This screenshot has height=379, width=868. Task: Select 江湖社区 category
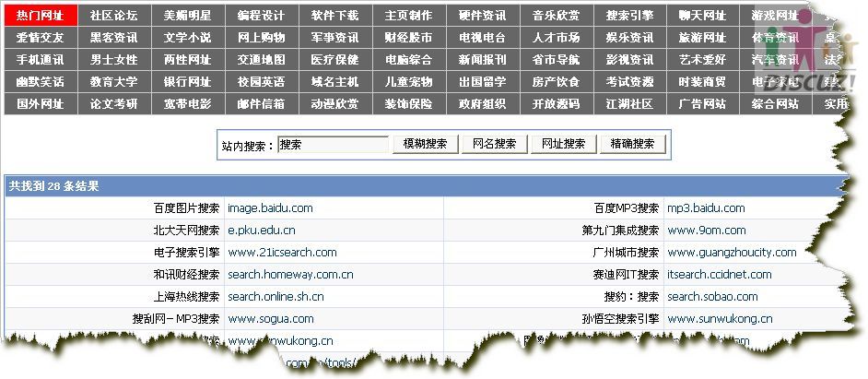pyautogui.click(x=630, y=103)
